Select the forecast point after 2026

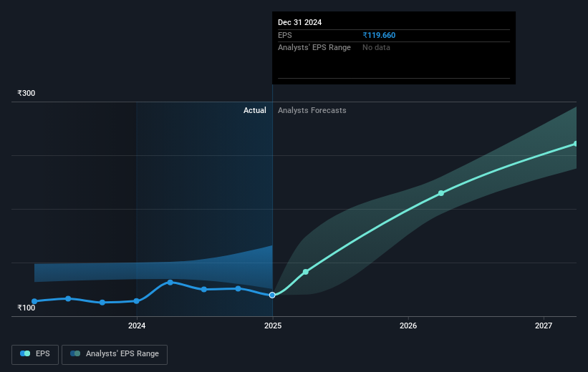click(441, 193)
